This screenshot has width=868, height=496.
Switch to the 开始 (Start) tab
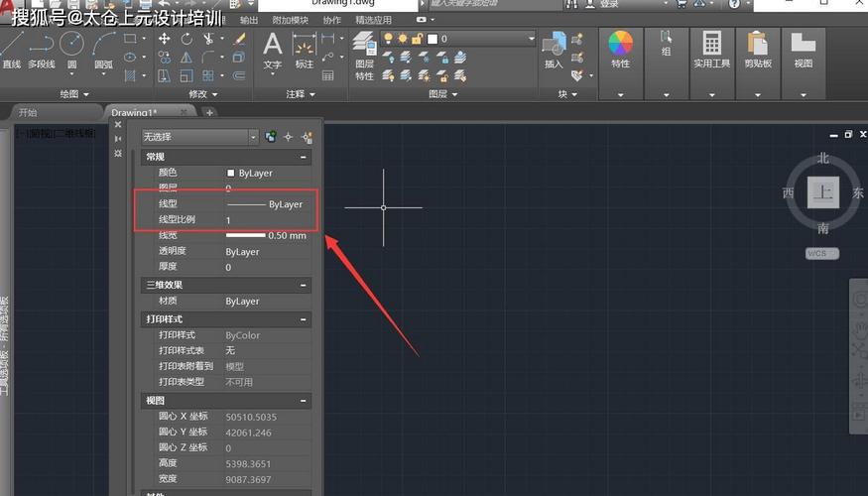click(x=28, y=112)
